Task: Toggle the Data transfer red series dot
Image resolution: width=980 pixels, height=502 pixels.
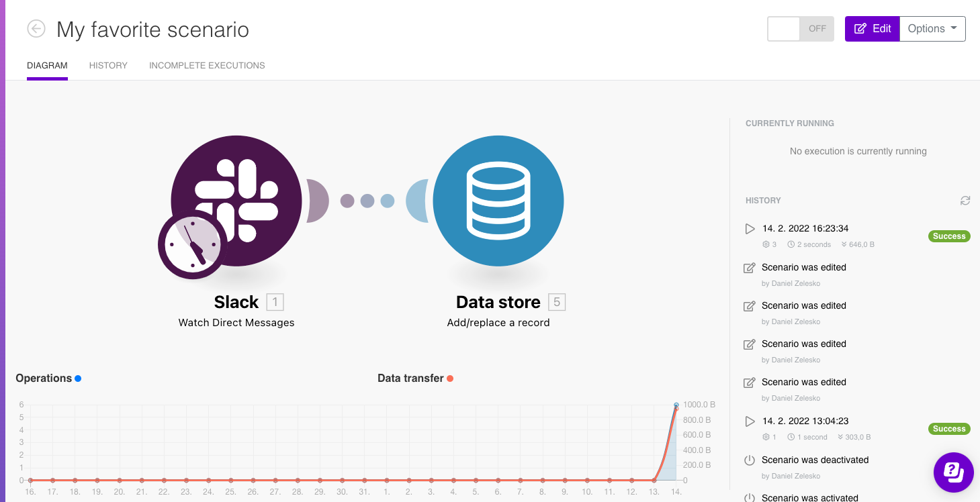Action: pos(450,379)
